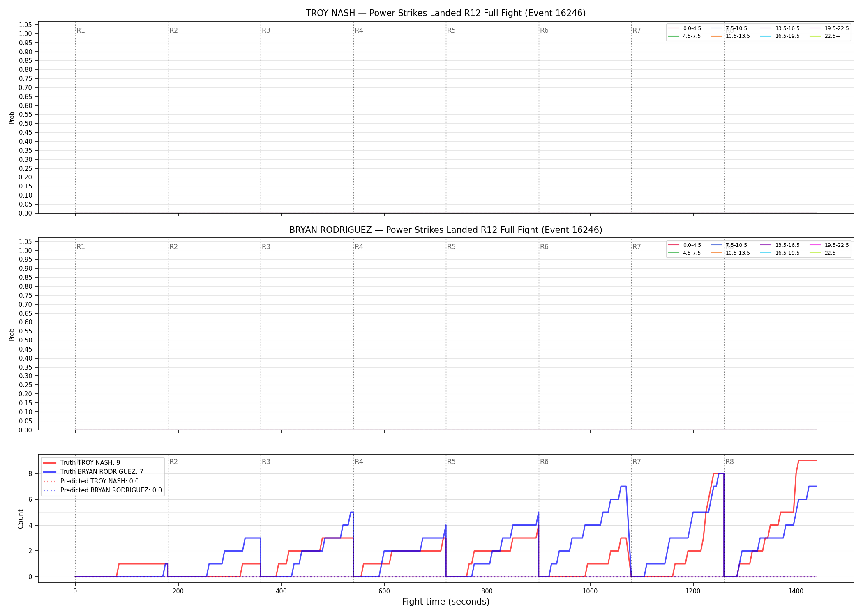This screenshot has width=863, height=616.
Task: Select '19.5-22.5' in the BRYAN RODRIGUEZ chart legend
Action: point(829,245)
